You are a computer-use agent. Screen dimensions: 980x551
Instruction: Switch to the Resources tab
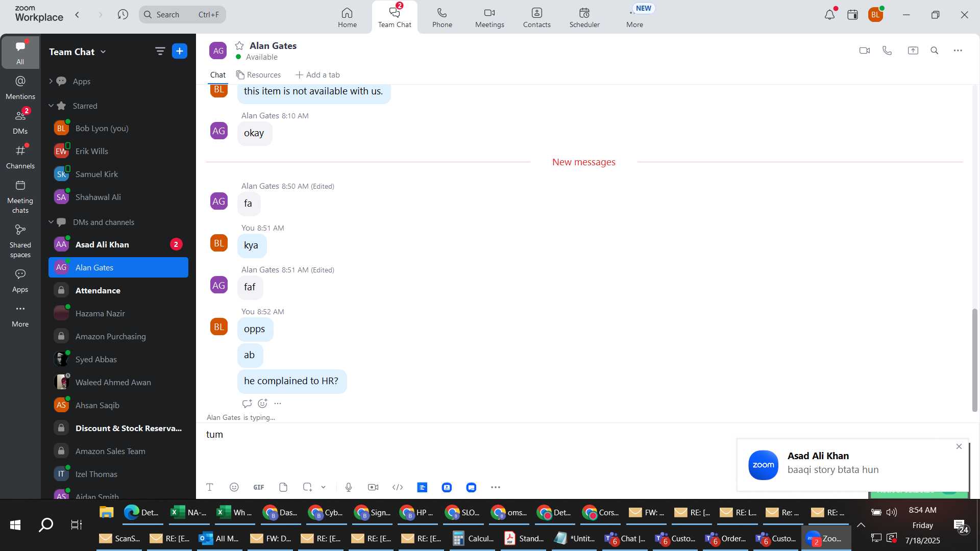258,75
